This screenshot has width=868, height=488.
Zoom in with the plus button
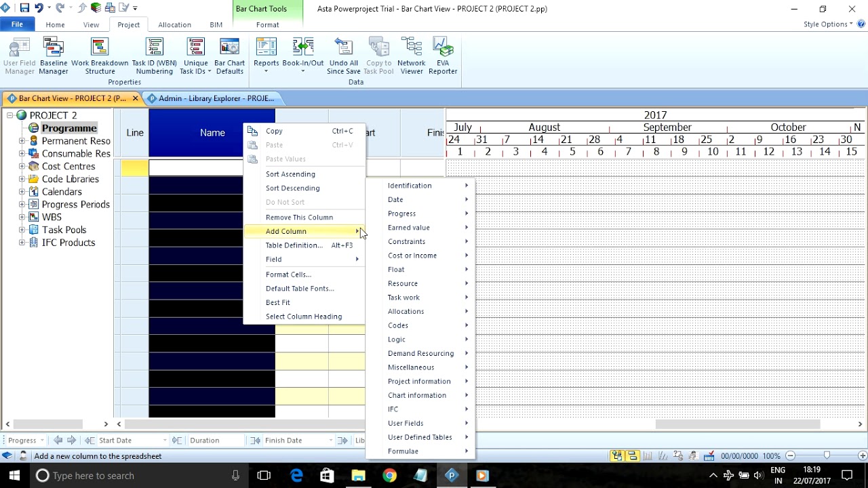coord(863,456)
